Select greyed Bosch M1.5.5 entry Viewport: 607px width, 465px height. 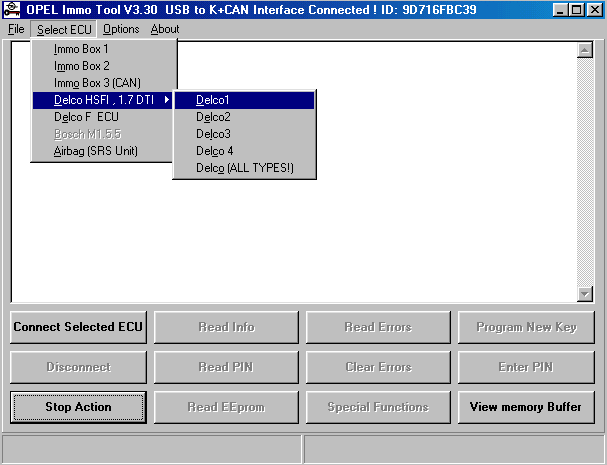coord(104,134)
